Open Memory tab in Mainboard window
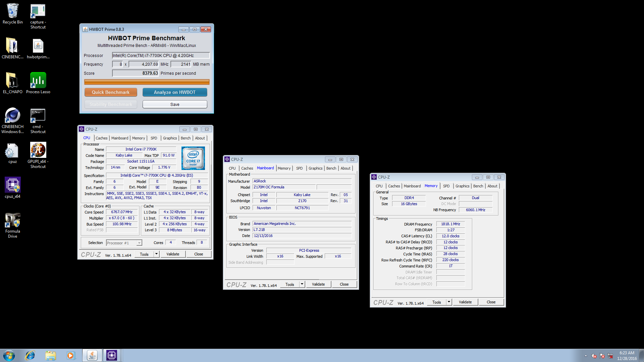The width and height of the screenshot is (644, 362). pyautogui.click(x=284, y=168)
